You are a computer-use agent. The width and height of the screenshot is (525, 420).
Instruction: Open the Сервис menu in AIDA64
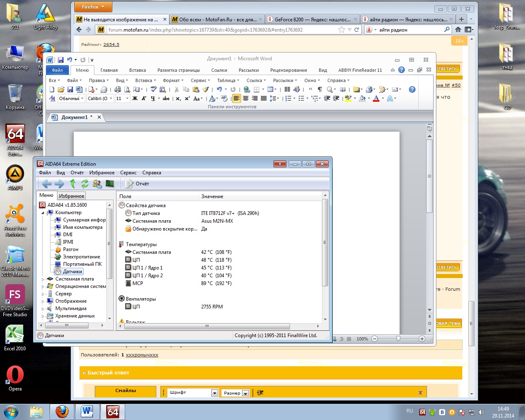pos(128,173)
